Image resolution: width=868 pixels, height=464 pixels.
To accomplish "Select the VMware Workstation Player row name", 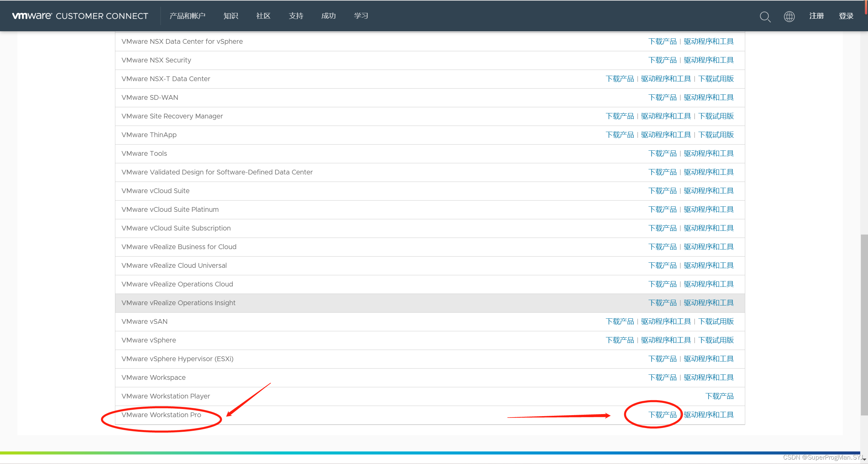I will tap(166, 396).
